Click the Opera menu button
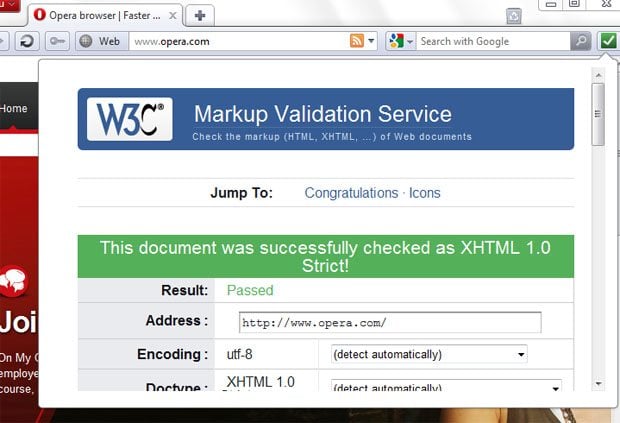 tap(9, 5)
